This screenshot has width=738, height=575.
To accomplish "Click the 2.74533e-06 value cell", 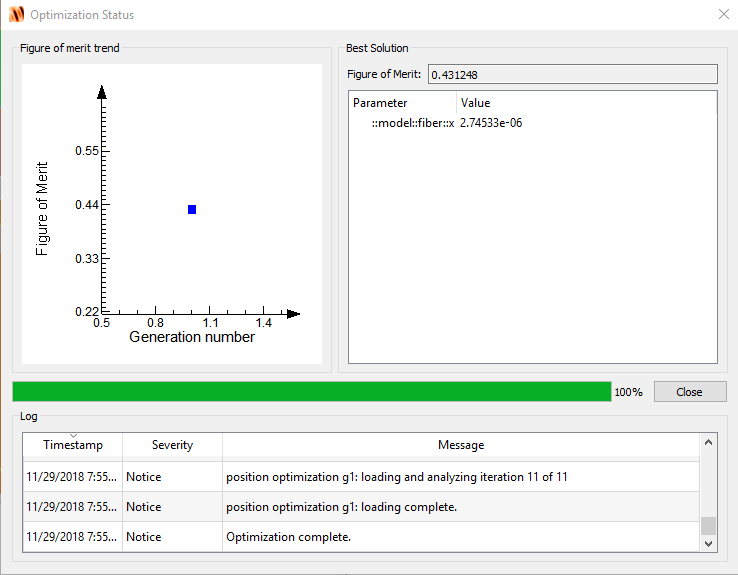I will tap(491, 123).
